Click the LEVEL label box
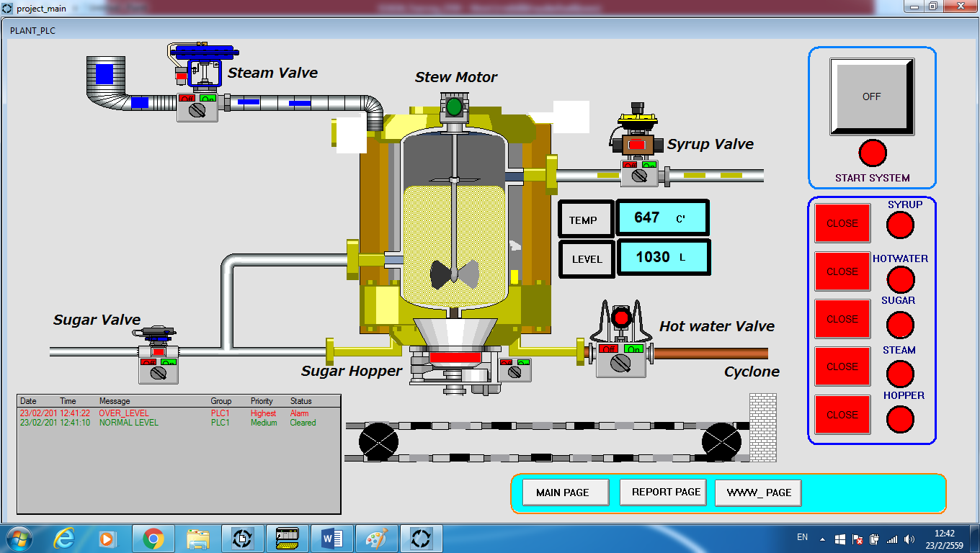The width and height of the screenshot is (980, 553). [x=587, y=258]
